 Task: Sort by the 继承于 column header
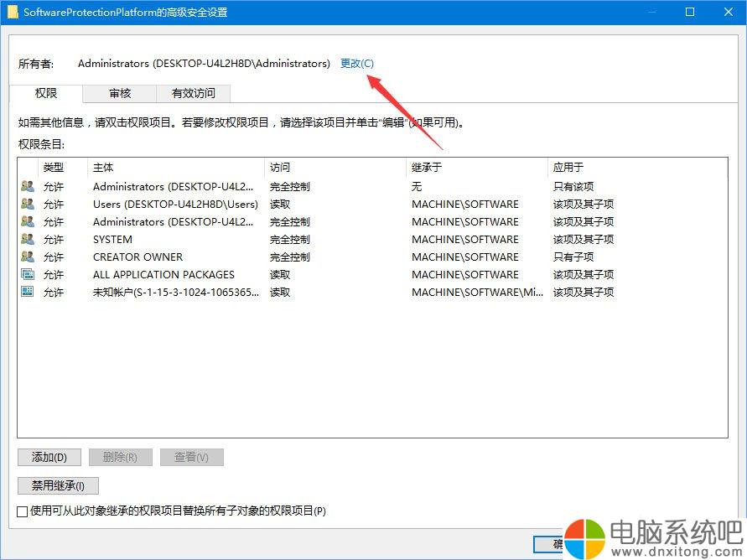(x=427, y=167)
